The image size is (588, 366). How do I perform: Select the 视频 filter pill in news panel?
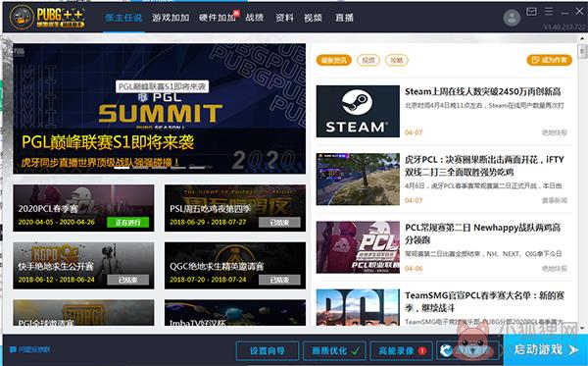[368, 60]
